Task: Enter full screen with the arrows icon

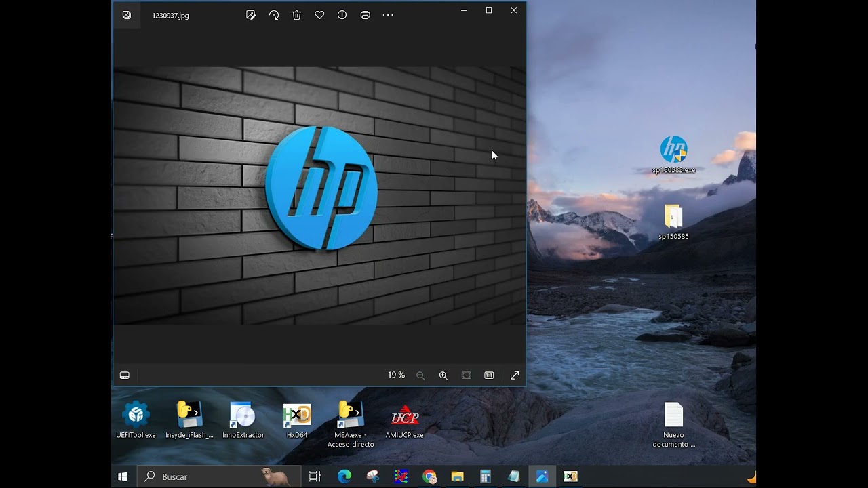Action: [514, 375]
